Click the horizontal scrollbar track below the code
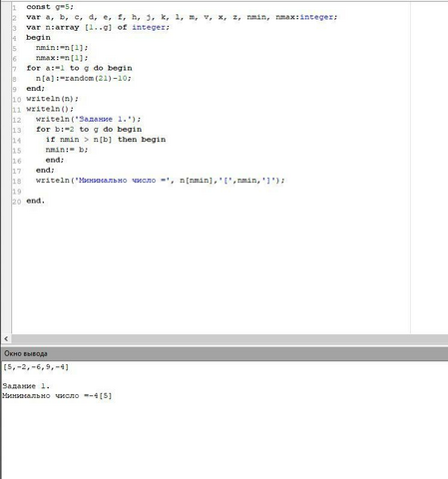The height and width of the screenshot is (479, 448). click(x=229, y=339)
